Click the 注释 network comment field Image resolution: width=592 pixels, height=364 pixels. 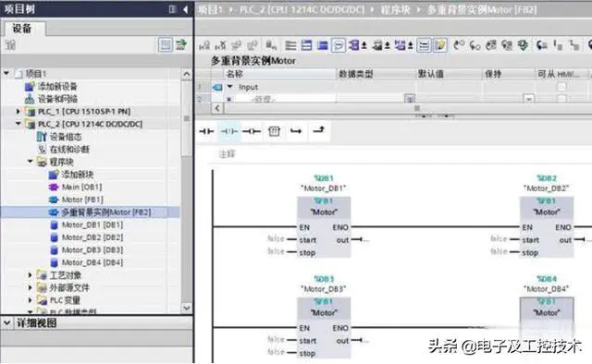tap(227, 154)
